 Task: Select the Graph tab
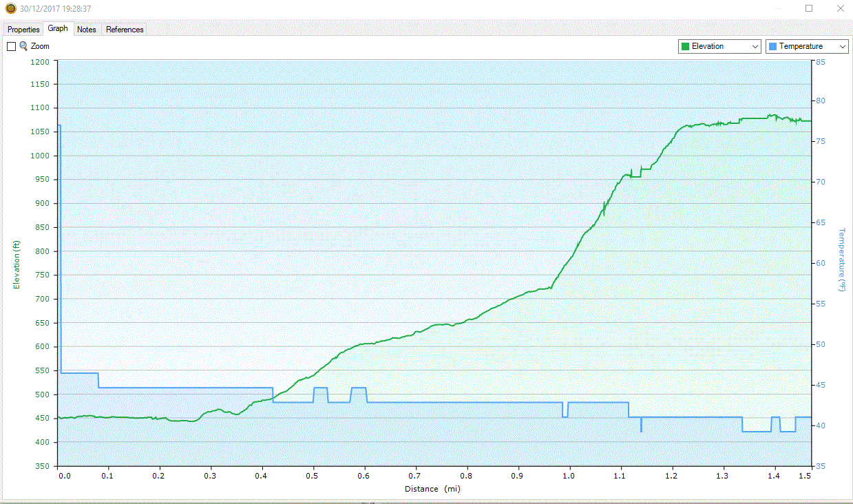pyautogui.click(x=58, y=29)
